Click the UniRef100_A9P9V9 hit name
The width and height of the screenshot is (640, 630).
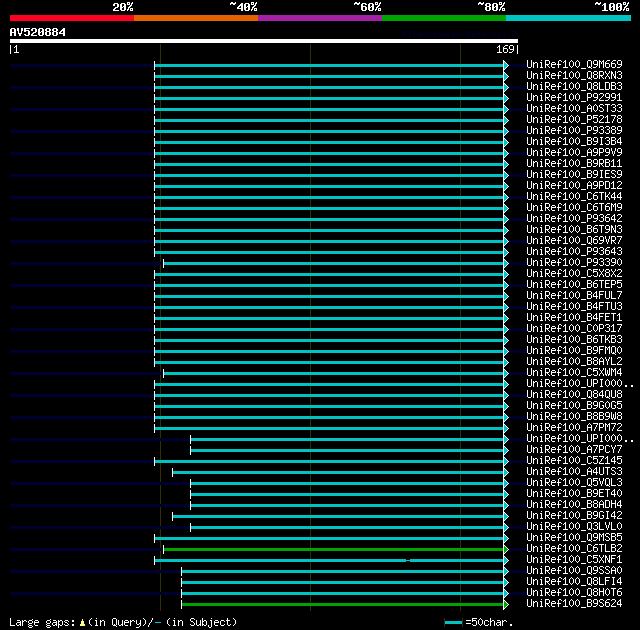574,153
